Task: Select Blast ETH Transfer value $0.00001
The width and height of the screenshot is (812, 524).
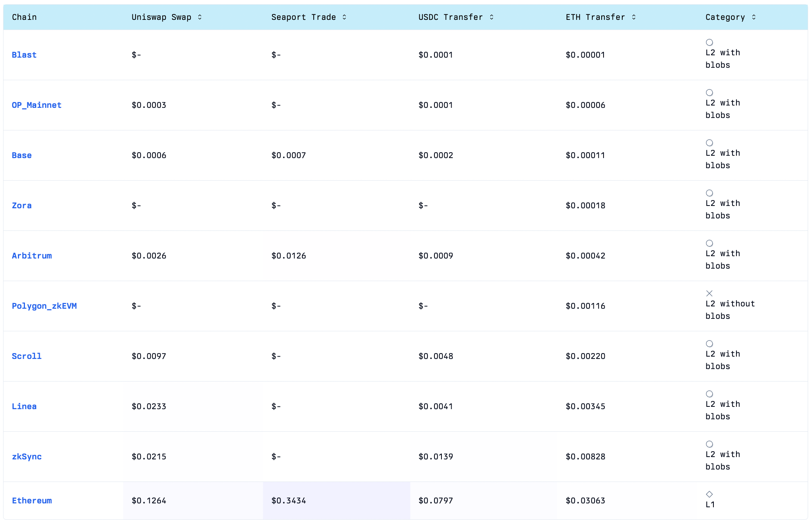Action: click(x=585, y=55)
